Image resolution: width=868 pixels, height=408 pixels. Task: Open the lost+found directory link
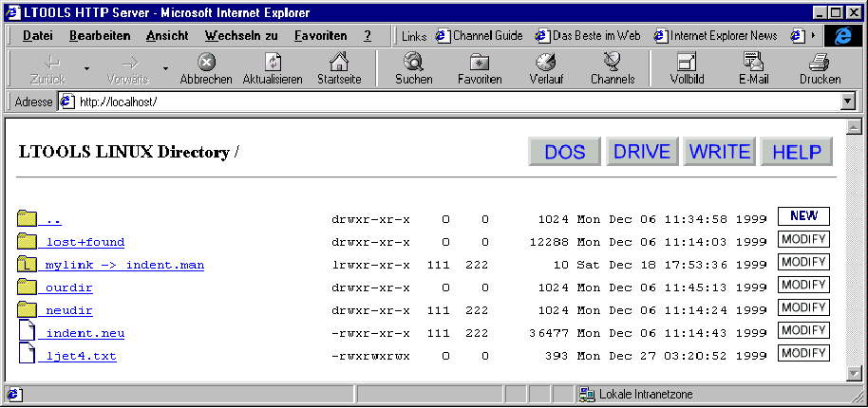[85, 242]
